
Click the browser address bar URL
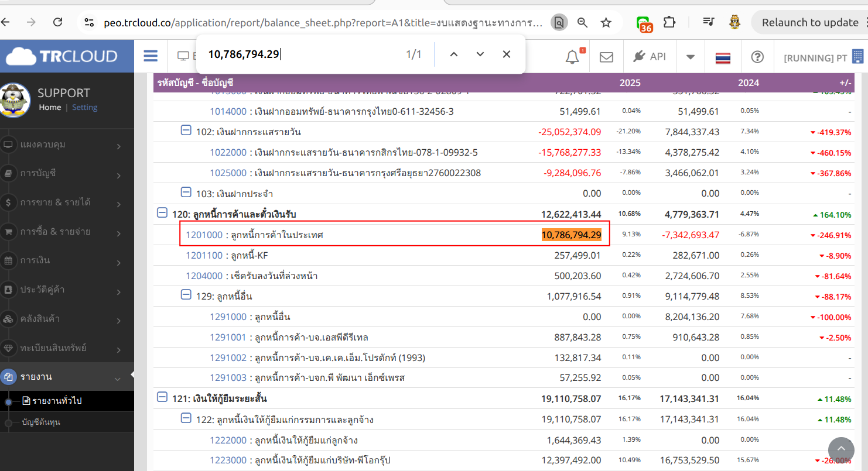[323, 23]
